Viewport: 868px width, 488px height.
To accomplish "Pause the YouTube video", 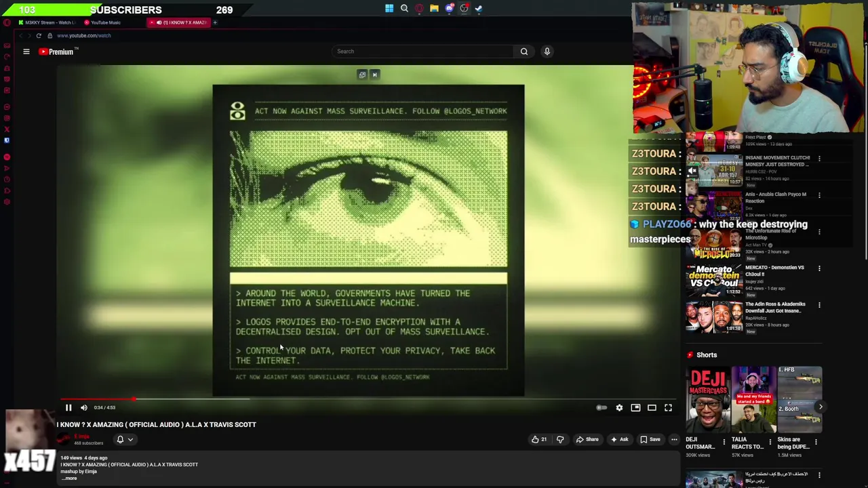I will click(68, 407).
